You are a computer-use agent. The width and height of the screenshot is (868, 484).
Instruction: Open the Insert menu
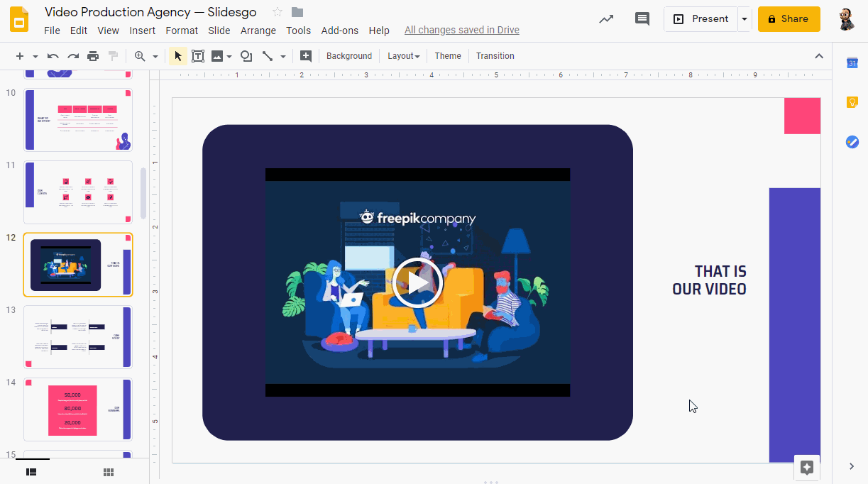click(143, 31)
